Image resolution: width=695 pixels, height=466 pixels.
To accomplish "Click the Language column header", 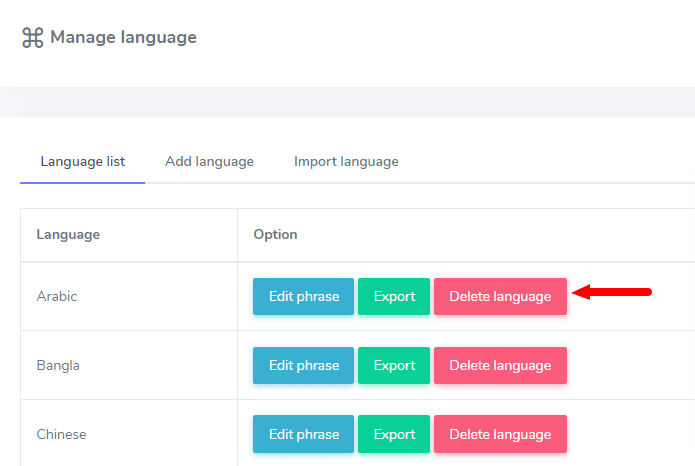I will click(68, 234).
